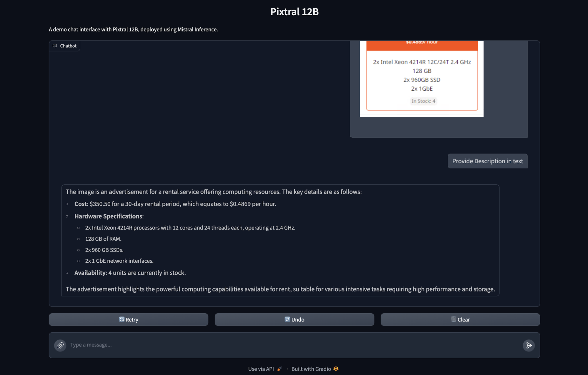The image size is (588, 375).
Task: Undo the last message
Action: point(294,319)
